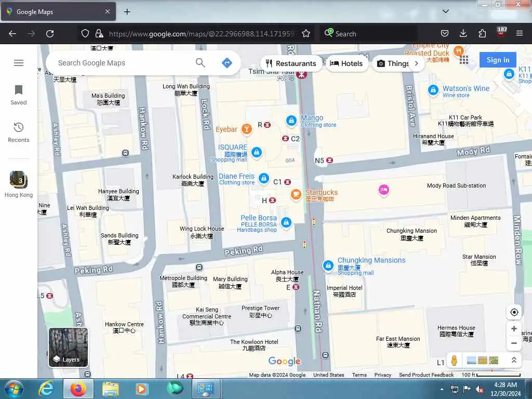532x399 pixels.
Task: Open tracking protection shield
Action: tap(85, 34)
